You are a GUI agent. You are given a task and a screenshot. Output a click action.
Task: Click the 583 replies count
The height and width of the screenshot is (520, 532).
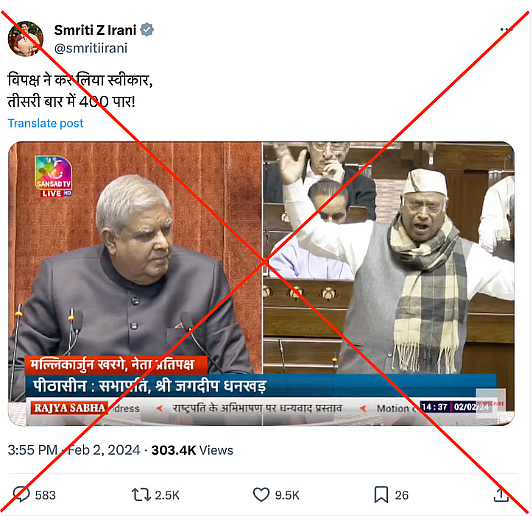click(x=45, y=495)
